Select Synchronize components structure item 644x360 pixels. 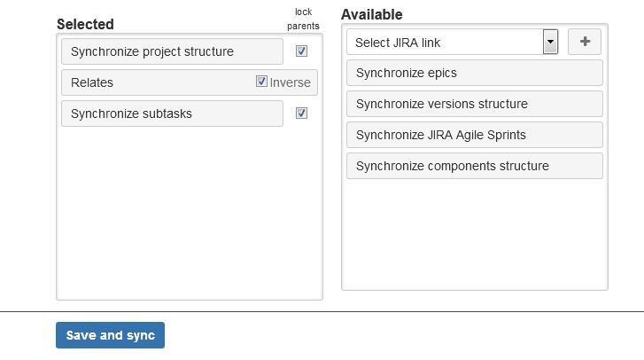point(474,166)
